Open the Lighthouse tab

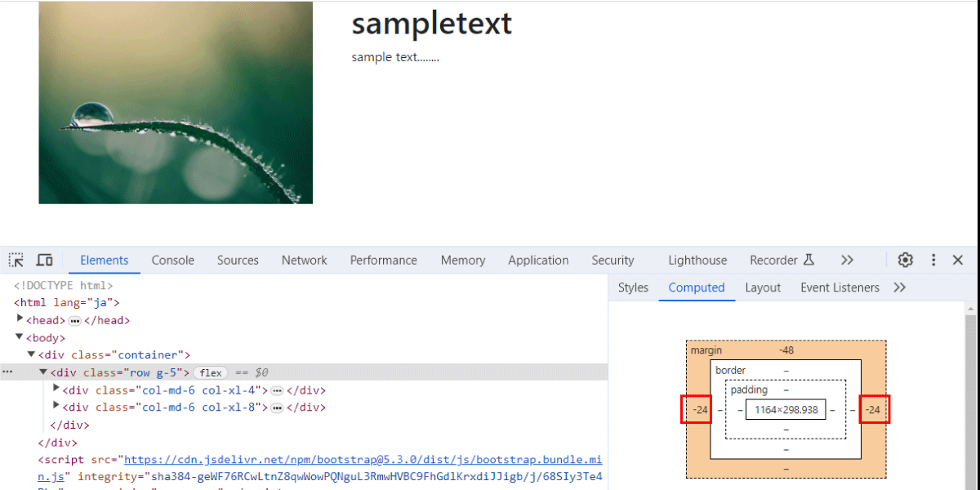click(x=697, y=261)
